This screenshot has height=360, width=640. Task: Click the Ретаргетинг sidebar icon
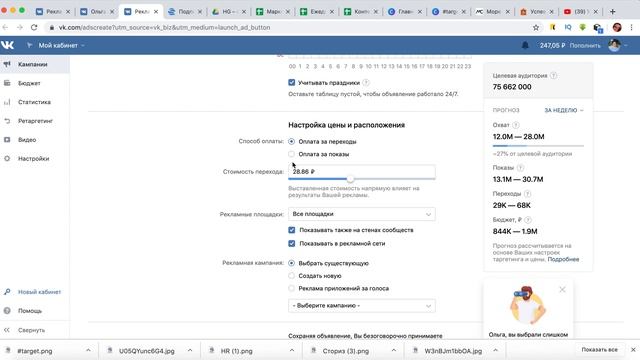pos(7,121)
